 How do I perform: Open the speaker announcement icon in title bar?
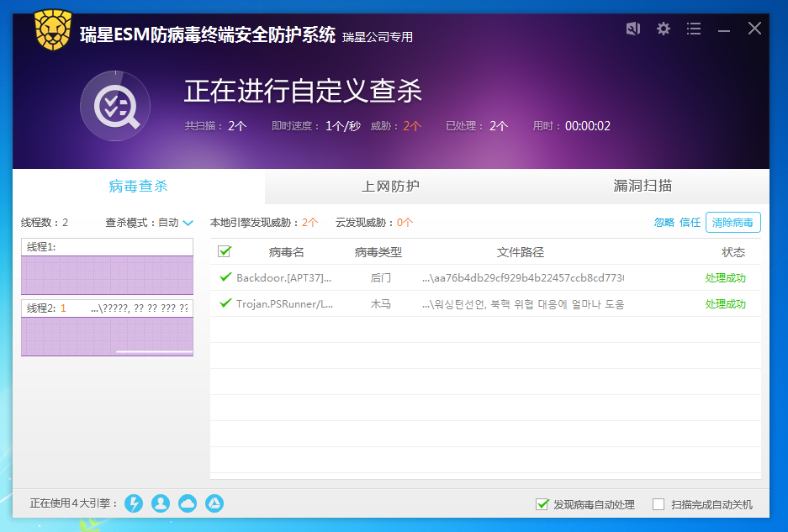click(x=632, y=29)
